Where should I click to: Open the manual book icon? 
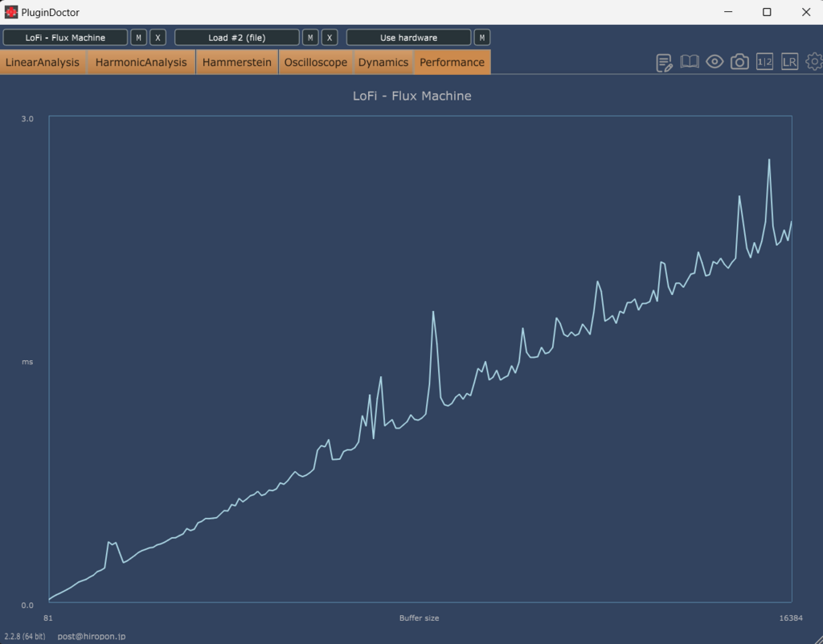pos(689,62)
